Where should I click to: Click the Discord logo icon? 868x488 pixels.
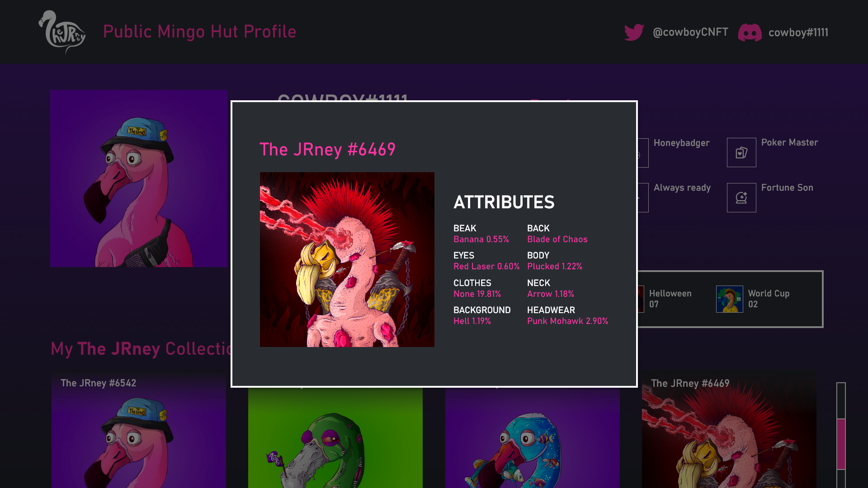pyautogui.click(x=750, y=33)
